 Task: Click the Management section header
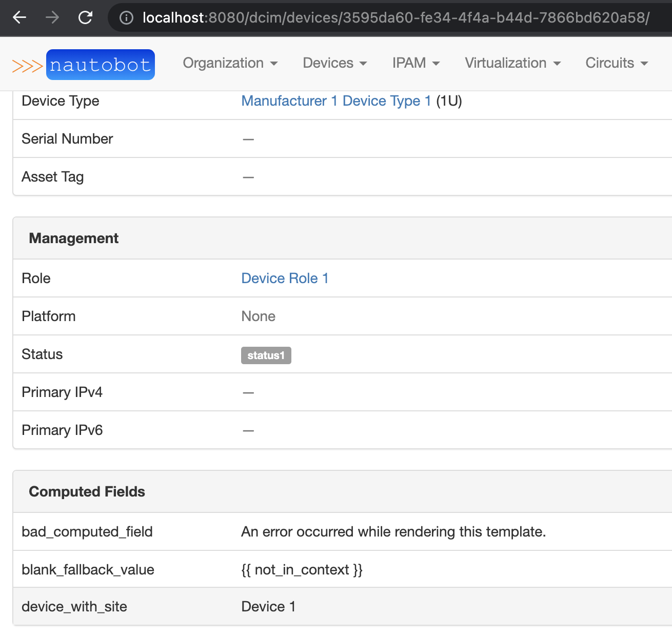[74, 238]
